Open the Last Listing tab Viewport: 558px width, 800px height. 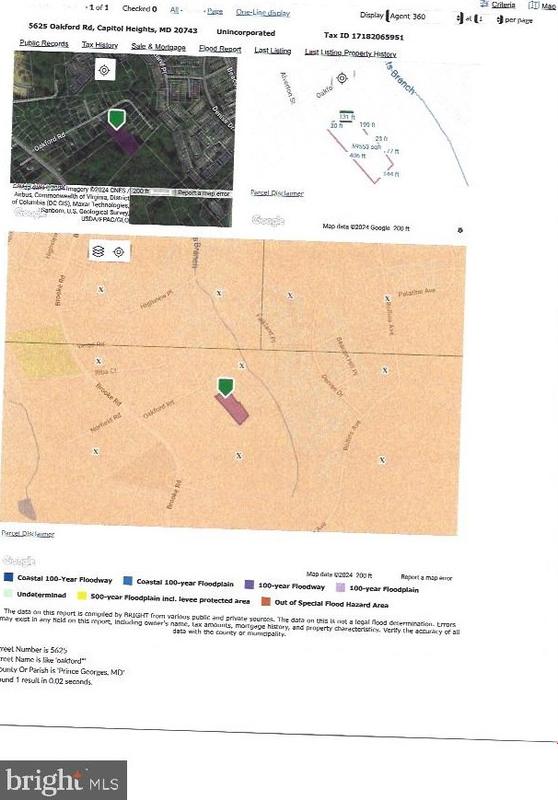coord(273,51)
